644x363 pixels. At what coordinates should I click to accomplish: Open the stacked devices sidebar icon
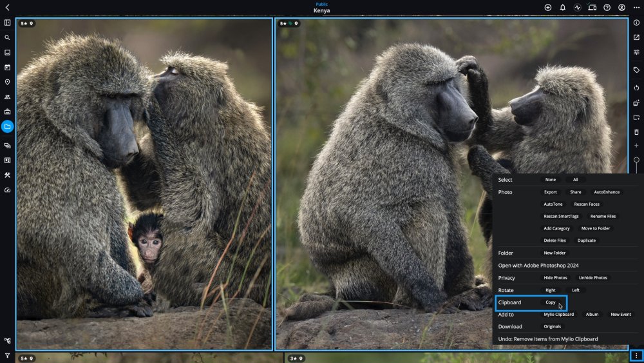pyautogui.click(x=7, y=146)
